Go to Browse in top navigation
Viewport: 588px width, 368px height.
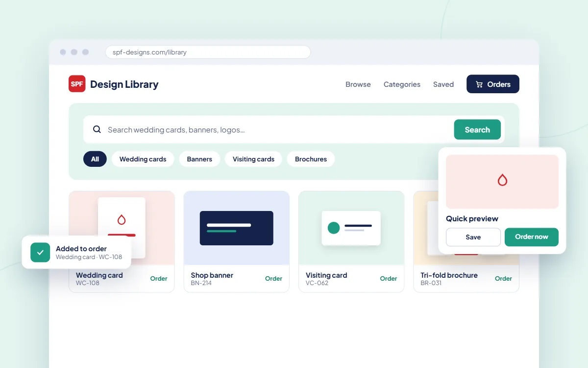(x=358, y=84)
